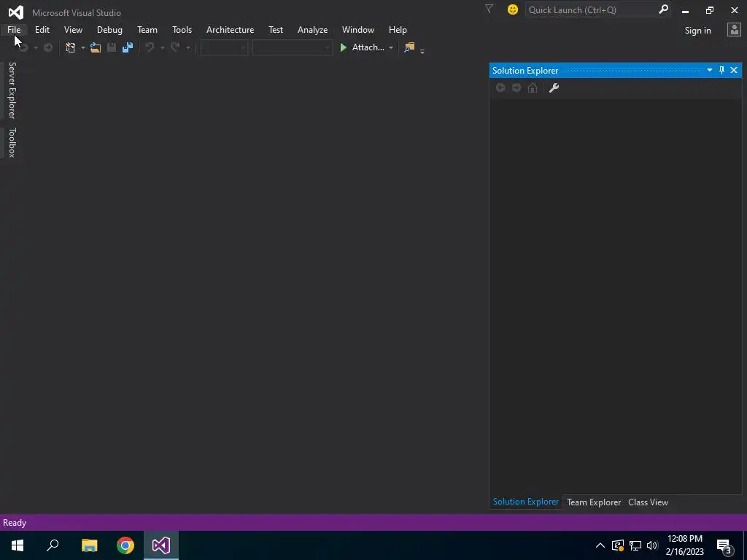This screenshot has width=747, height=560.
Task: Open the Toolbox side tab
Action: [12, 142]
